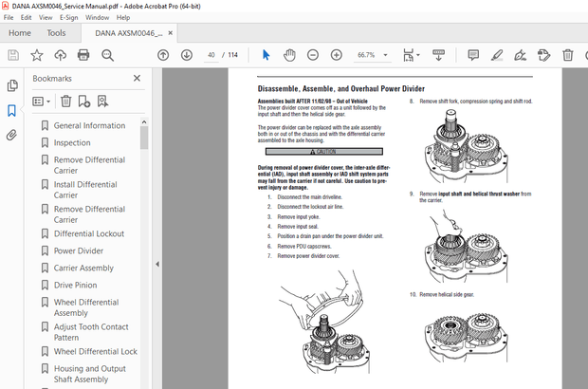This screenshot has height=389, width=588.
Task: Go to the next page
Action: coord(187,55)
